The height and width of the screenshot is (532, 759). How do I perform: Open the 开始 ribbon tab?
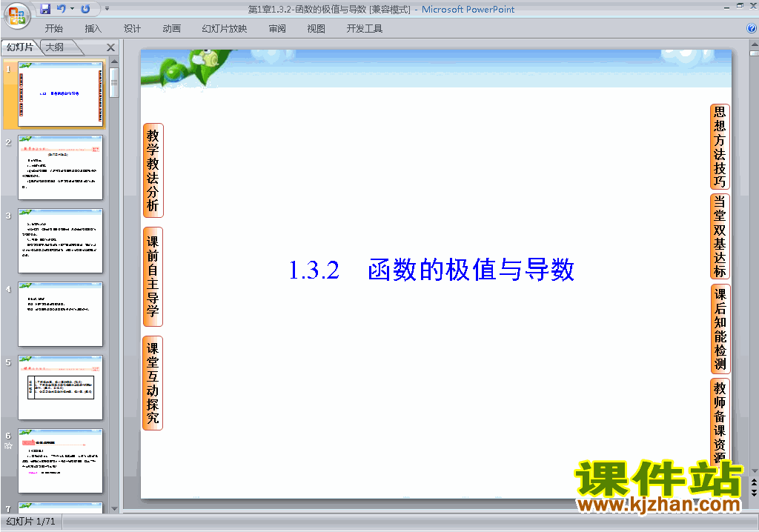point(53,29)
